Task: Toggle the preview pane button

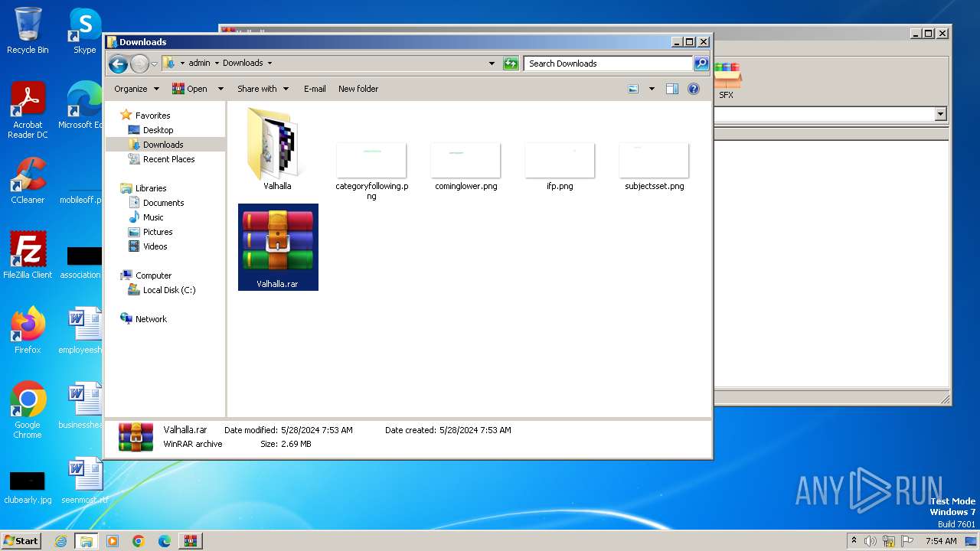Action: [x=671, y=89]
